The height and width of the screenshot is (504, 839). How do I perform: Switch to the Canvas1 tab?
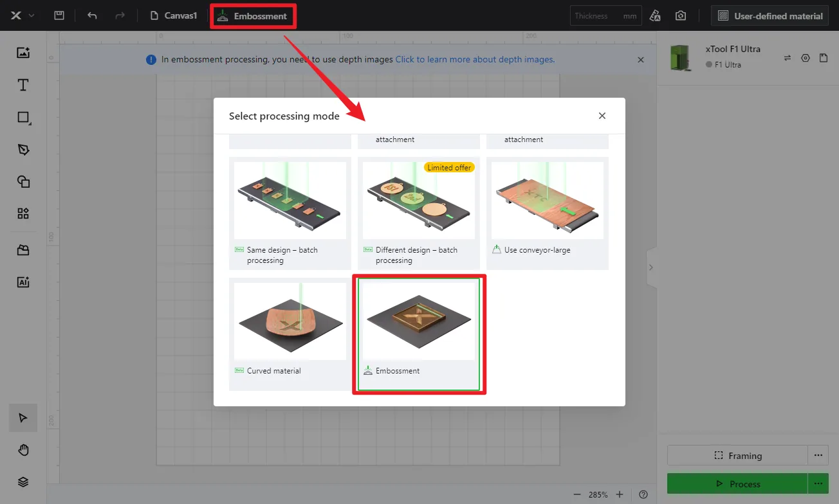click(x=174, y=15)
